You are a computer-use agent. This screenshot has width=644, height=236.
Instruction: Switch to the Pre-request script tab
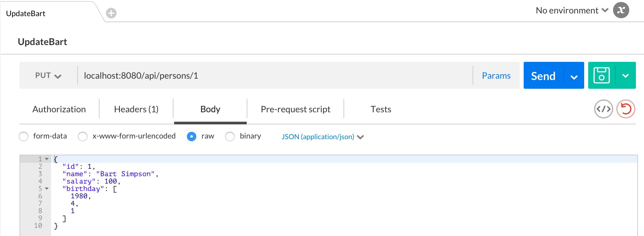tap(295, 109)
